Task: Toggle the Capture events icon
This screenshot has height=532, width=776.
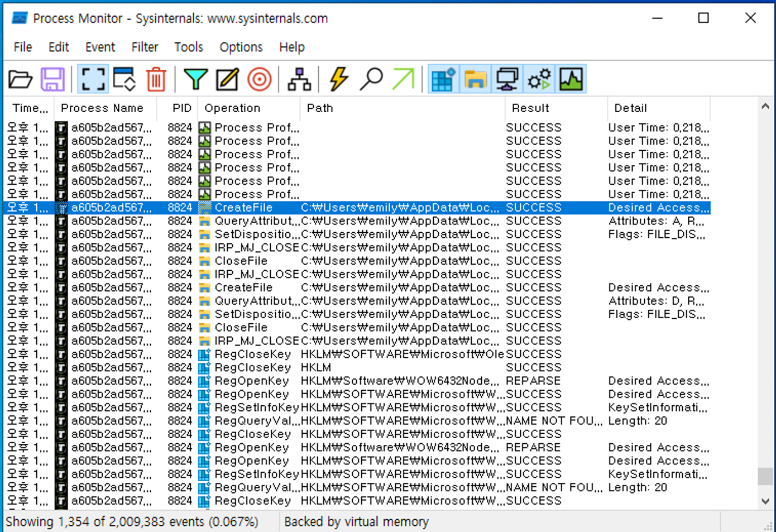Action: coord(93,79)
